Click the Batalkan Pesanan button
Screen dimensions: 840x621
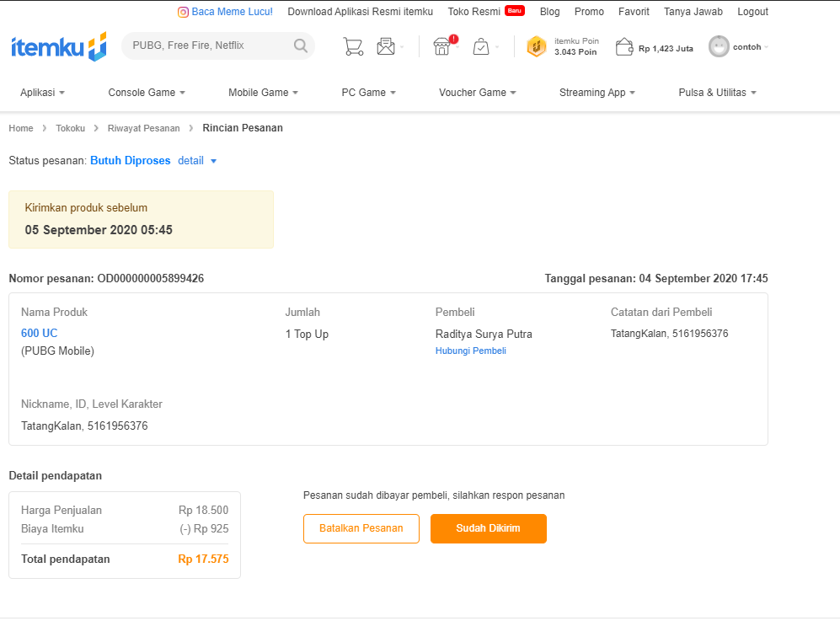(x=361, y=528)
